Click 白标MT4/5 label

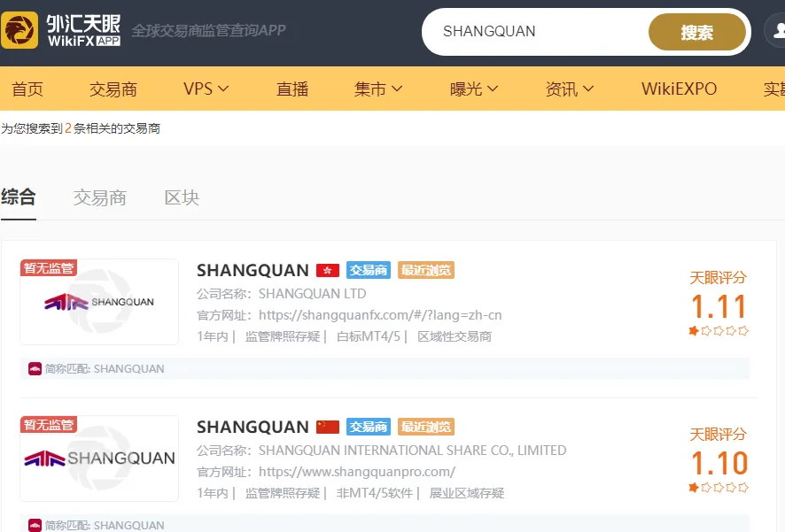[x=369, y=336]
